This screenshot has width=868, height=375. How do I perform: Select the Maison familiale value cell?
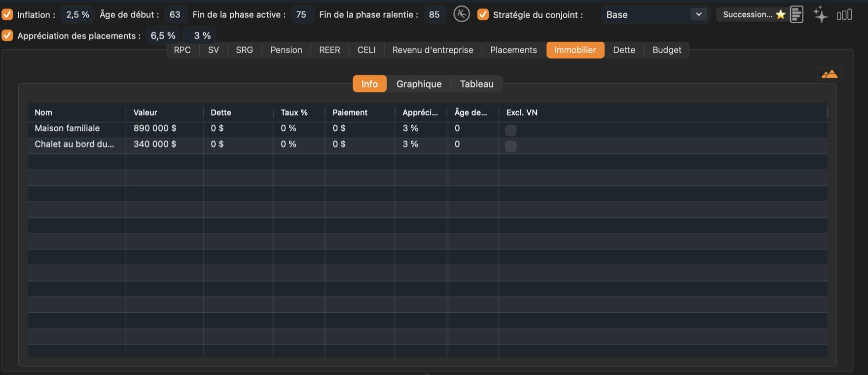tap(164, 128)
